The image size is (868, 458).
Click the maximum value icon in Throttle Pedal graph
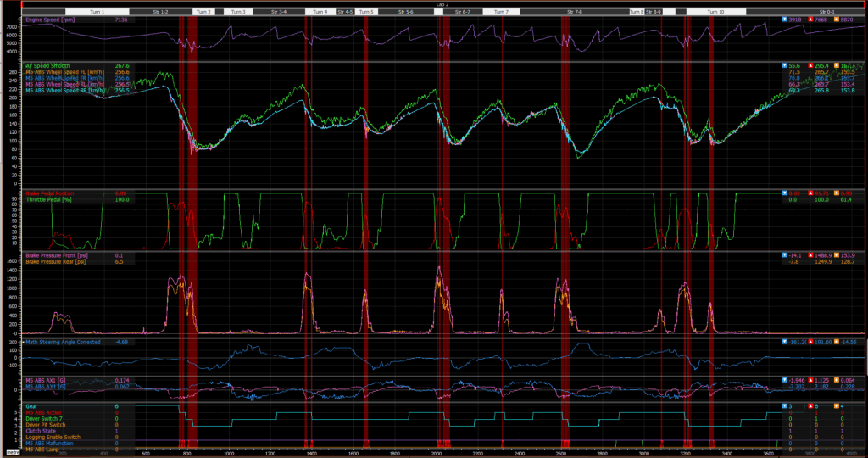point(812,193)
